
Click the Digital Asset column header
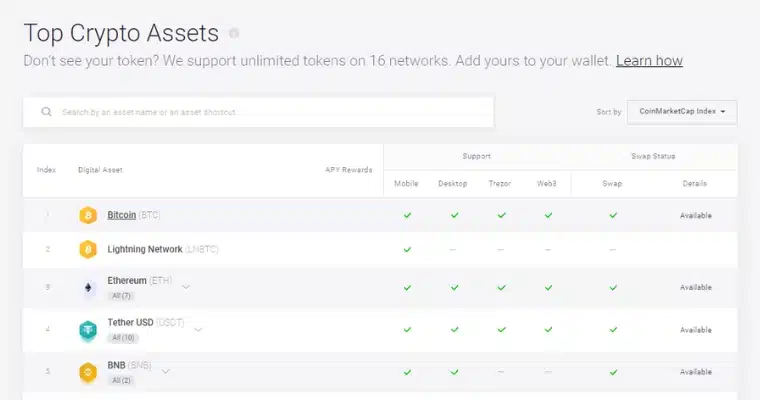click(100, 170)
